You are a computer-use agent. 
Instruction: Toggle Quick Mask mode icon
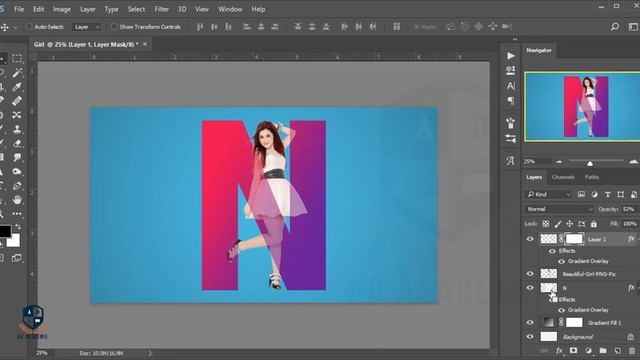coord(1,258)
